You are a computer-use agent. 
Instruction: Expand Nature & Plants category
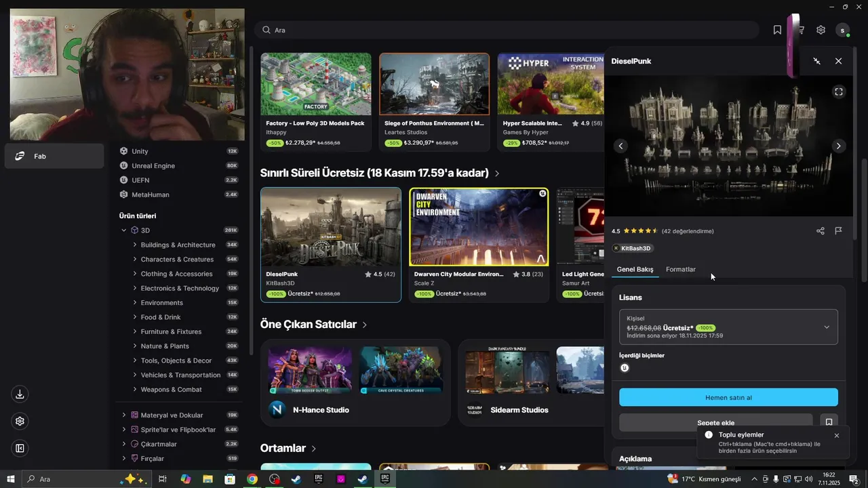pyautogui.click(x=135, y=346)
